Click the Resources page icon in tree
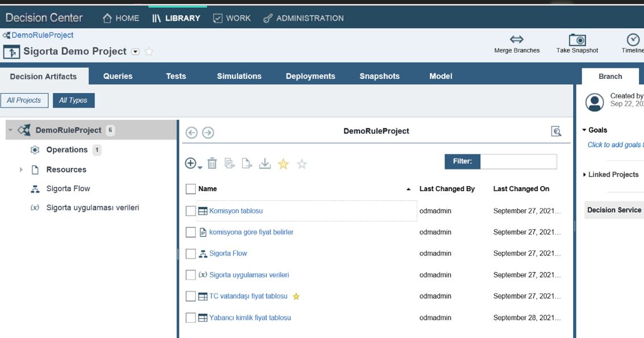 click(x=35, y=170)
